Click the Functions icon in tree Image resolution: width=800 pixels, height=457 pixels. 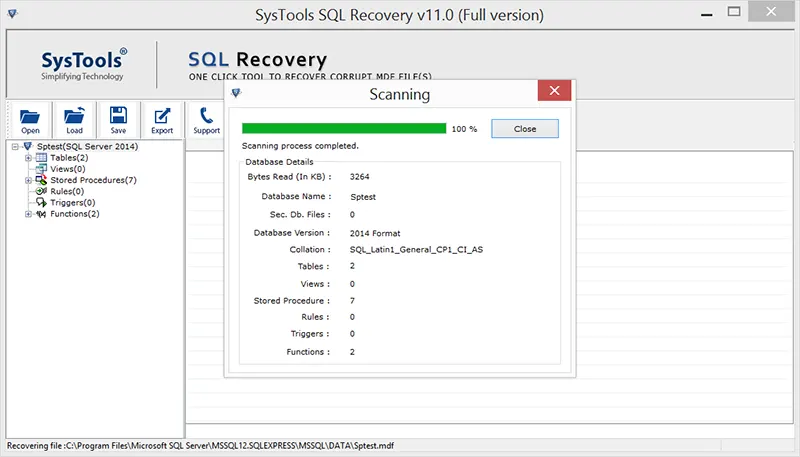click(41, 214)
